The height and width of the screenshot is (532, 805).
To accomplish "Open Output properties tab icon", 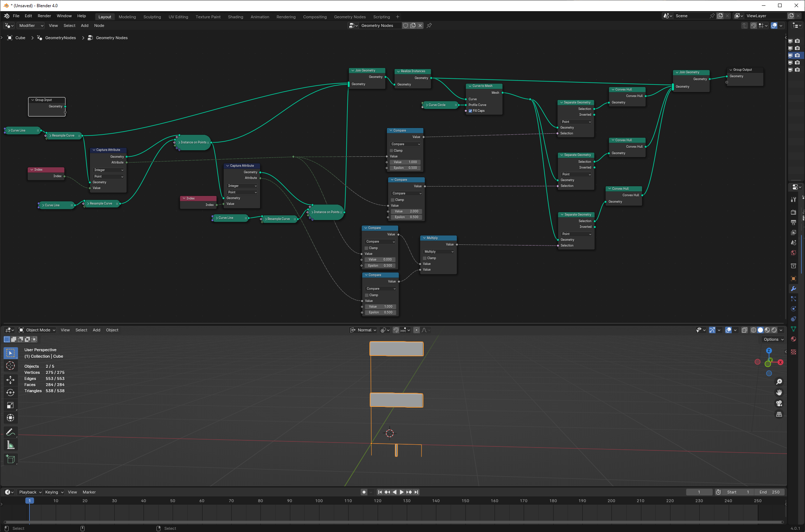I will tap(793, 223).
